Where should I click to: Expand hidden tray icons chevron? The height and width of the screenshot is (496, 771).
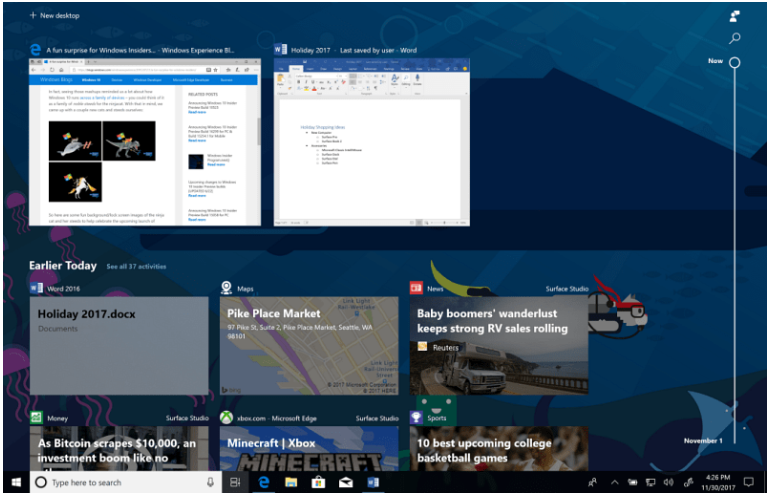(x=615, y=482)
